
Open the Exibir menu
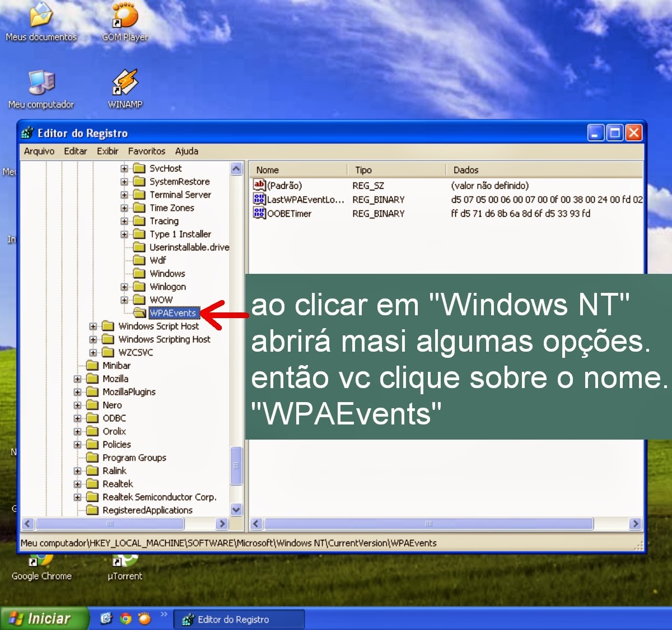(108, 151)
